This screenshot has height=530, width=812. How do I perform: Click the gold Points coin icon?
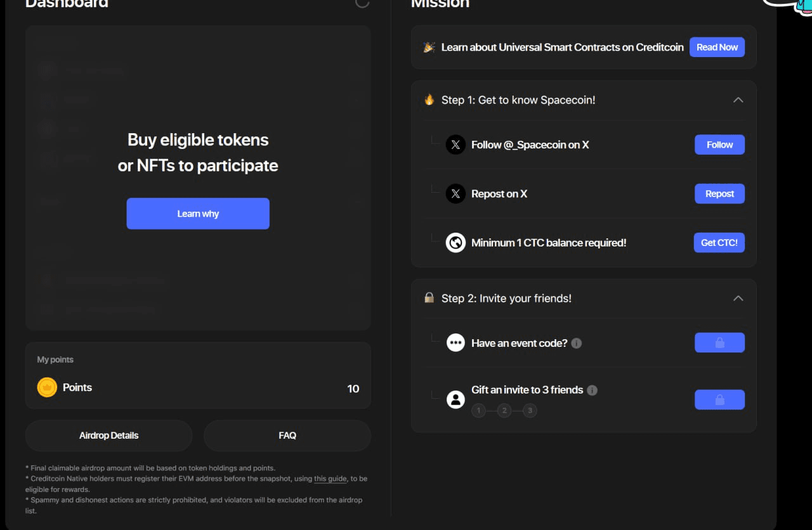click(47, 387)
